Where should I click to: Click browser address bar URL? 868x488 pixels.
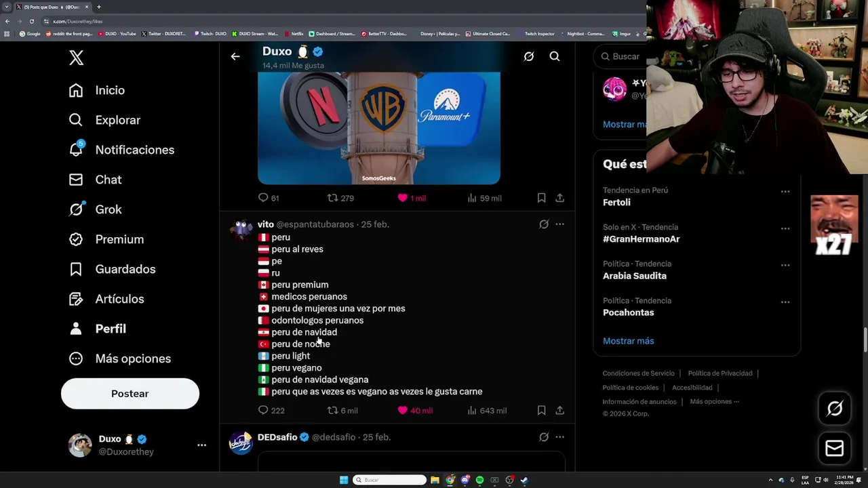tap(78, 22)
